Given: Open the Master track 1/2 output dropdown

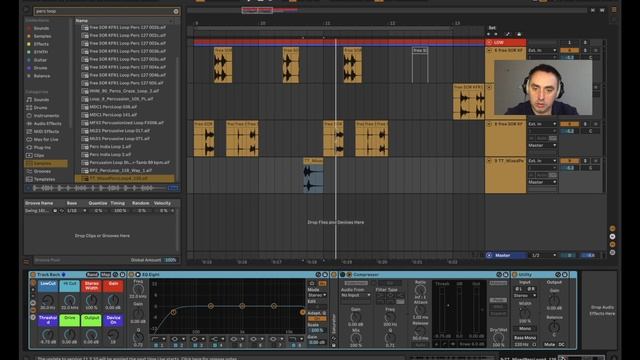Looking at the screenshot, I should (x=543, y=256).
